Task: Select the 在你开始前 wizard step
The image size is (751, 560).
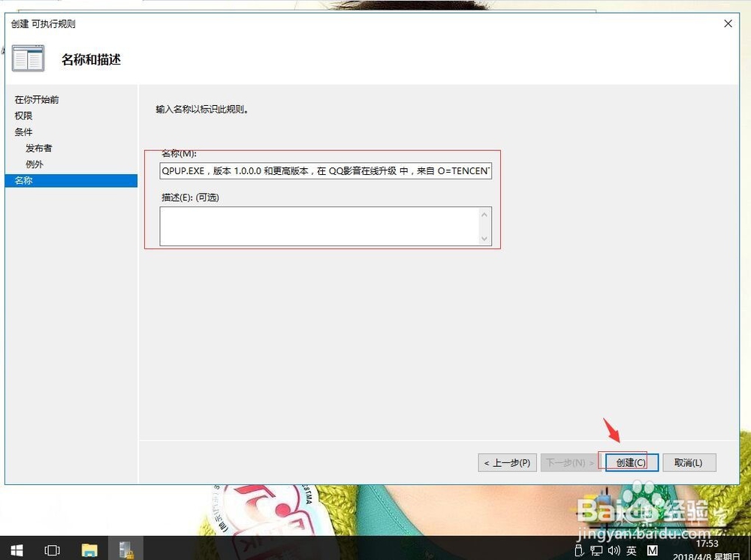Action: pyautogui.click(x=36, y=99)
